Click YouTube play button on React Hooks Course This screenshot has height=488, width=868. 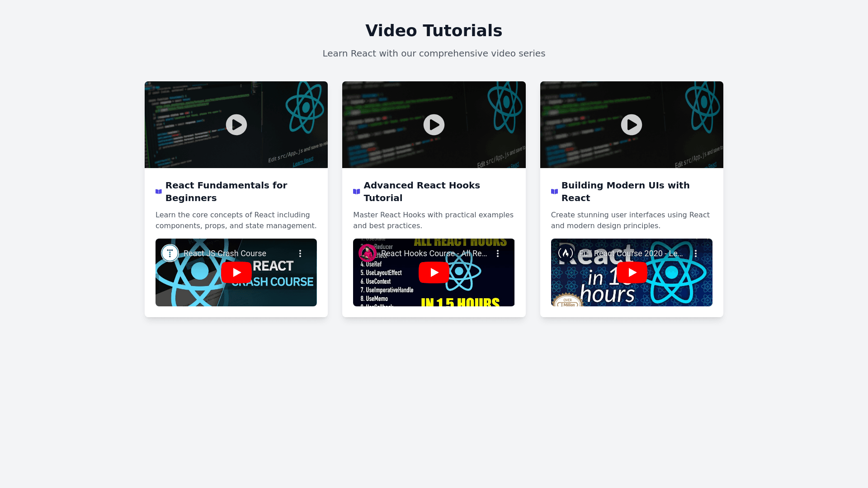click(434, 272)
